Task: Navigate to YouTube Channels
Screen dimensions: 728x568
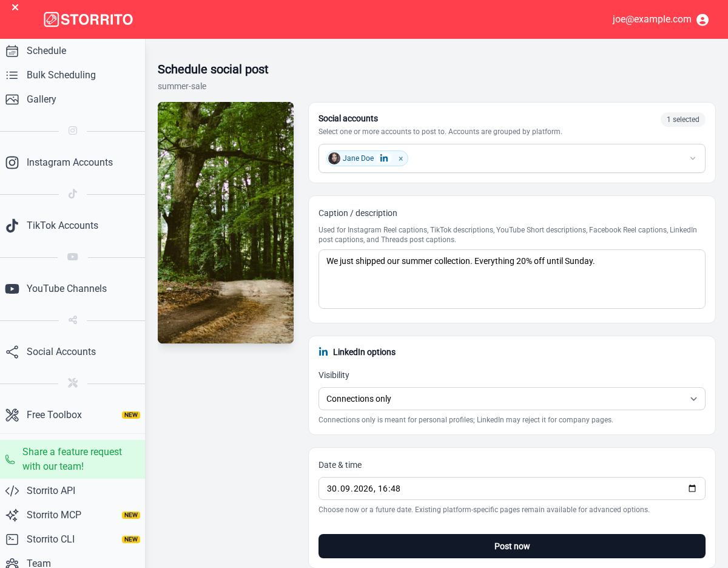Action: tap(73, 289)
